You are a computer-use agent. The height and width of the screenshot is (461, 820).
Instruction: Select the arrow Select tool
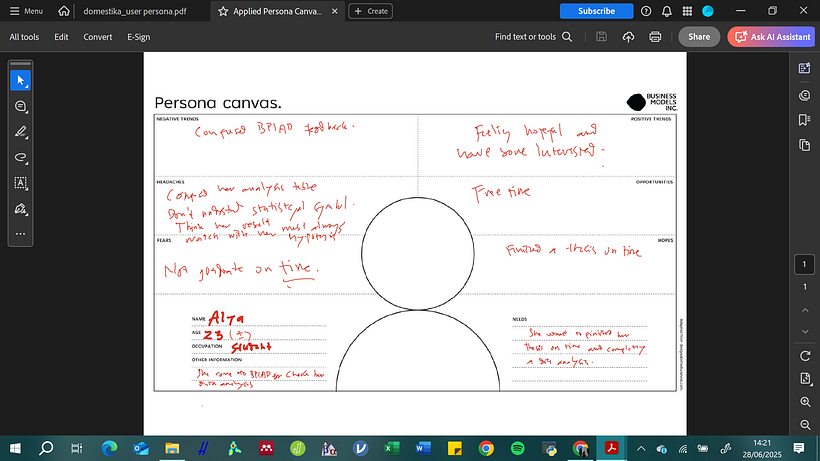20,80
